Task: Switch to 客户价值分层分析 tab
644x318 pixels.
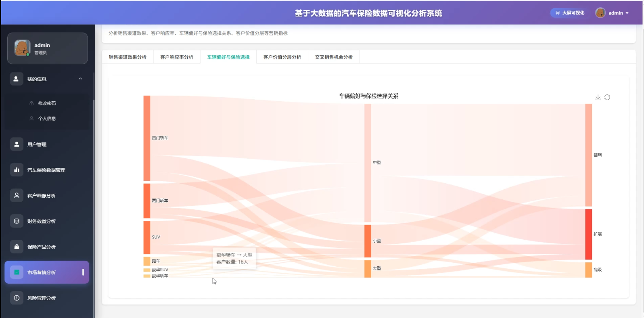Action: (282, 57)
